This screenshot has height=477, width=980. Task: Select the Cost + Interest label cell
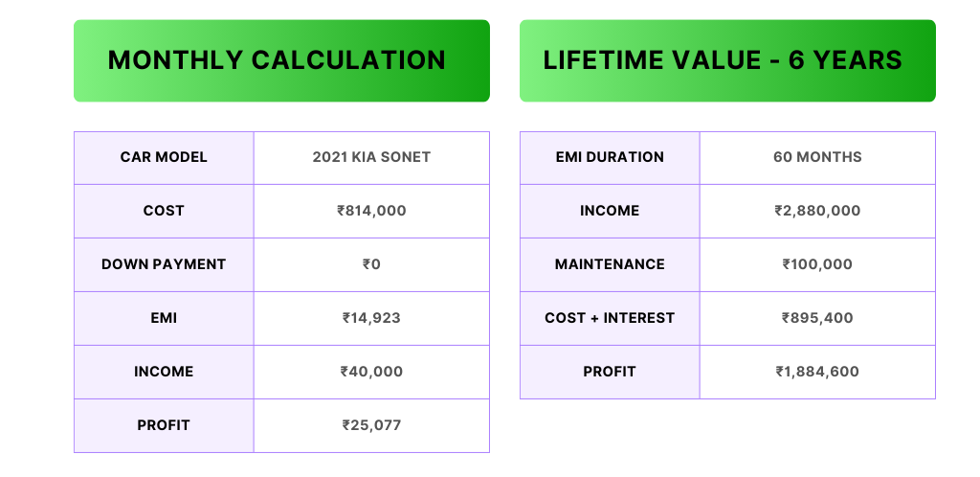(610, 319)
